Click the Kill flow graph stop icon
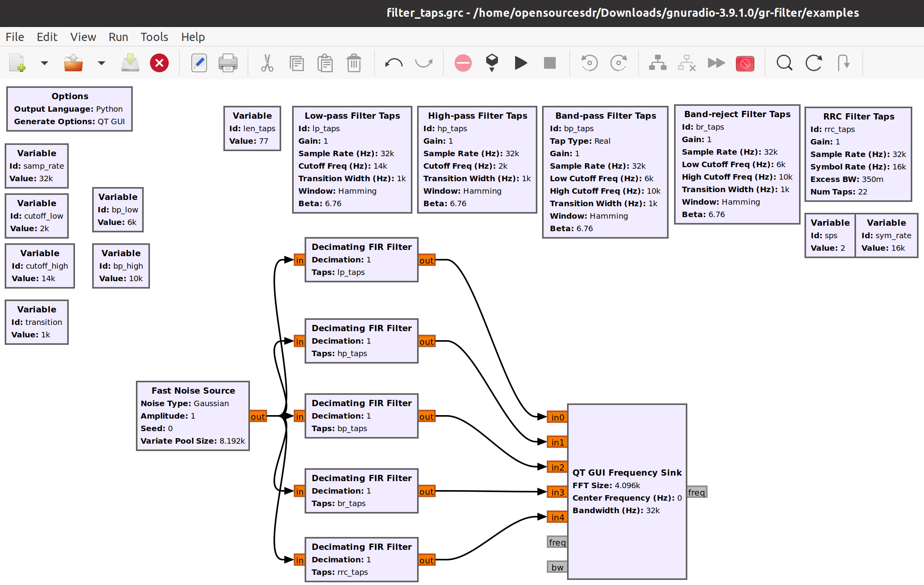The width and height of the screenshot is (924, 585). [x=549, y=63]
